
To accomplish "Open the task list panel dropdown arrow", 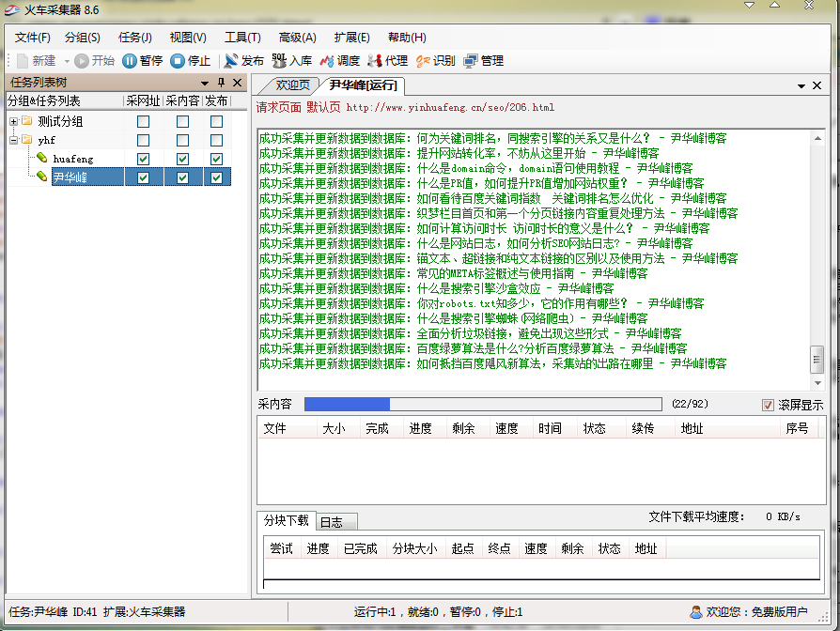I will point(204,84).
